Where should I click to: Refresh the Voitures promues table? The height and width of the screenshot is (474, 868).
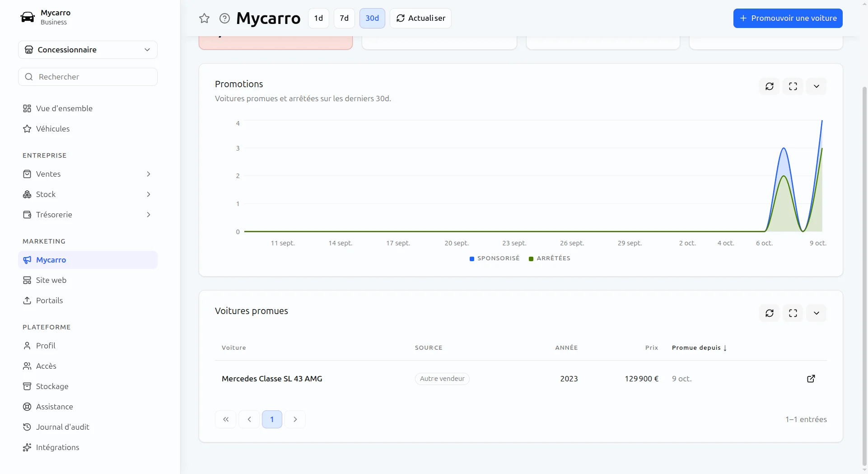[770, 313]
